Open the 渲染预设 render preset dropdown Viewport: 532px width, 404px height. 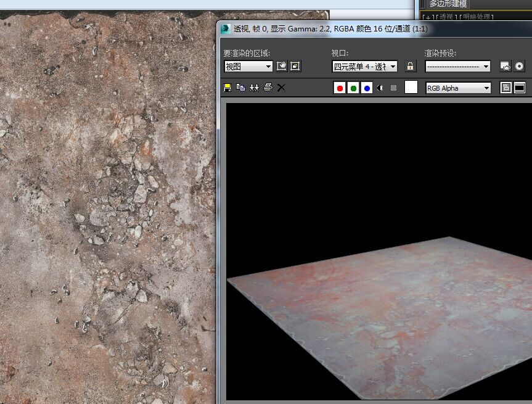(x=458, y=67)
